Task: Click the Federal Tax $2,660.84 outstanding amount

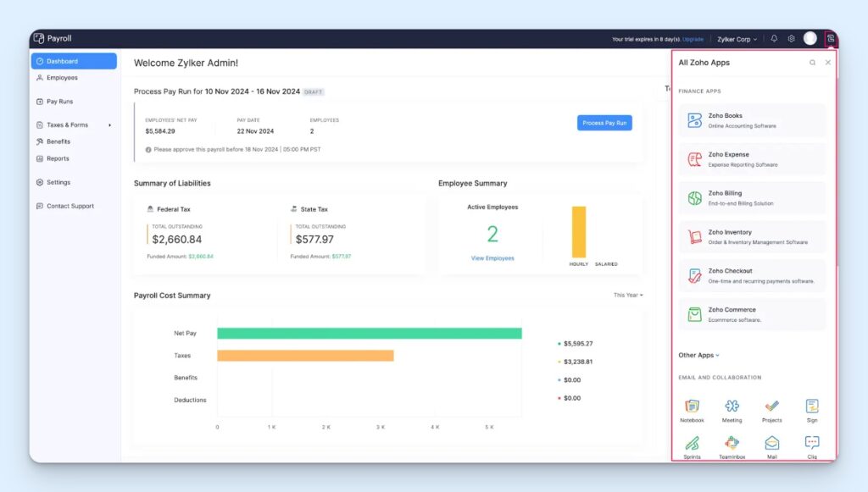Action: 177,240
